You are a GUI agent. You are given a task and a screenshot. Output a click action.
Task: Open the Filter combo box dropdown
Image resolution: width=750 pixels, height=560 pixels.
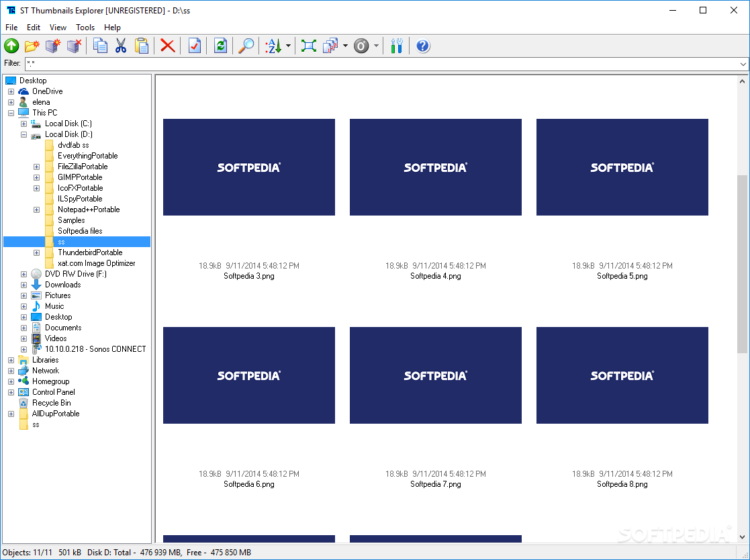743,64
